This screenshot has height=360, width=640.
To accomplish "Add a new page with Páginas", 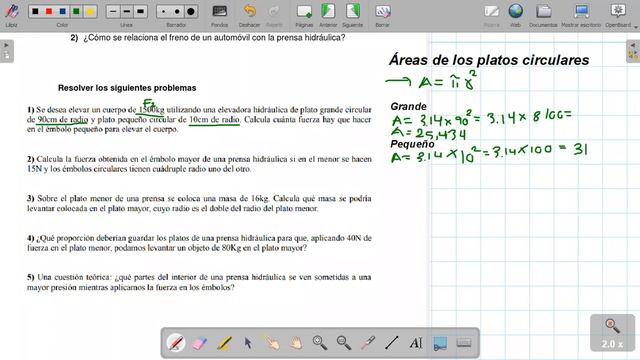I will tap(304, 11).
